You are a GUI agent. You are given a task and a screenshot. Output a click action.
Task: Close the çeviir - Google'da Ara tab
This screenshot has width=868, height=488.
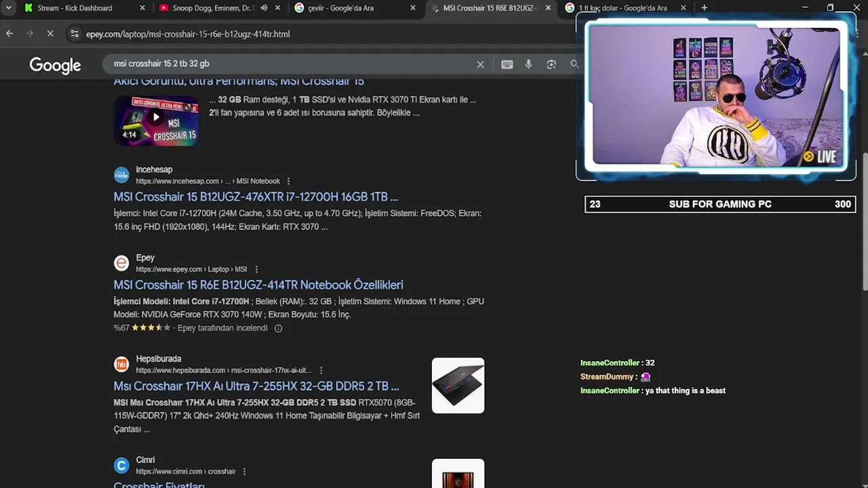click(x=413, y=8)
